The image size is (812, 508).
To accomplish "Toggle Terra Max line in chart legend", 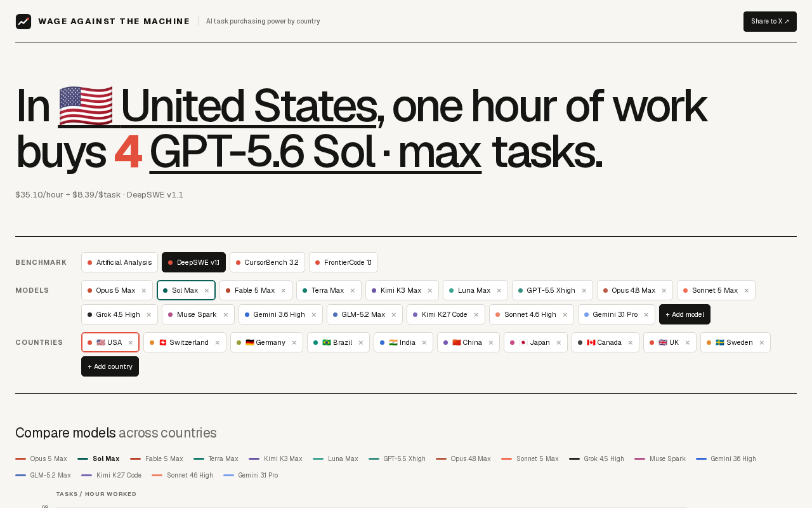I will tap(216, 458).
